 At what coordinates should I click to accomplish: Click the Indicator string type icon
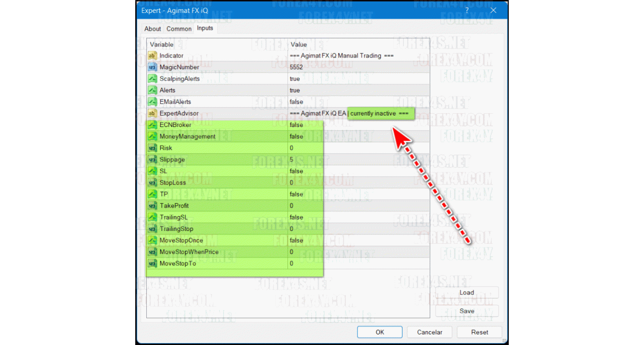click(152, 56)
